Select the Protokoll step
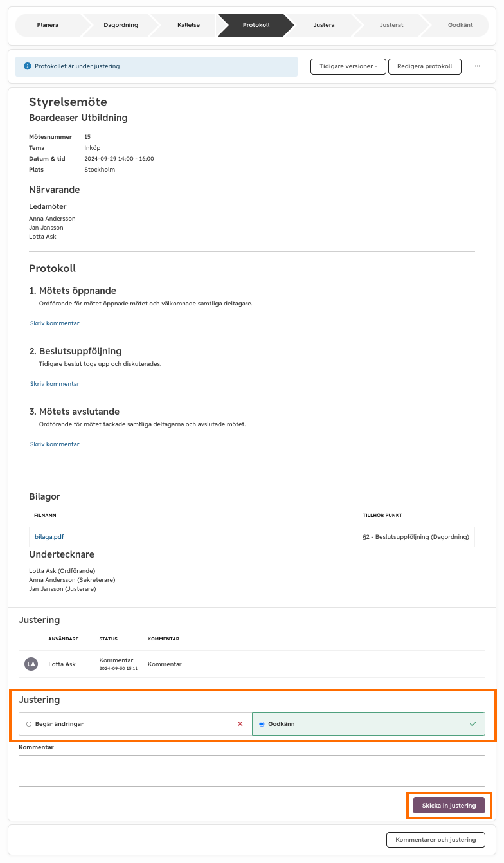 pyautogui.click(x=256, y=25)
